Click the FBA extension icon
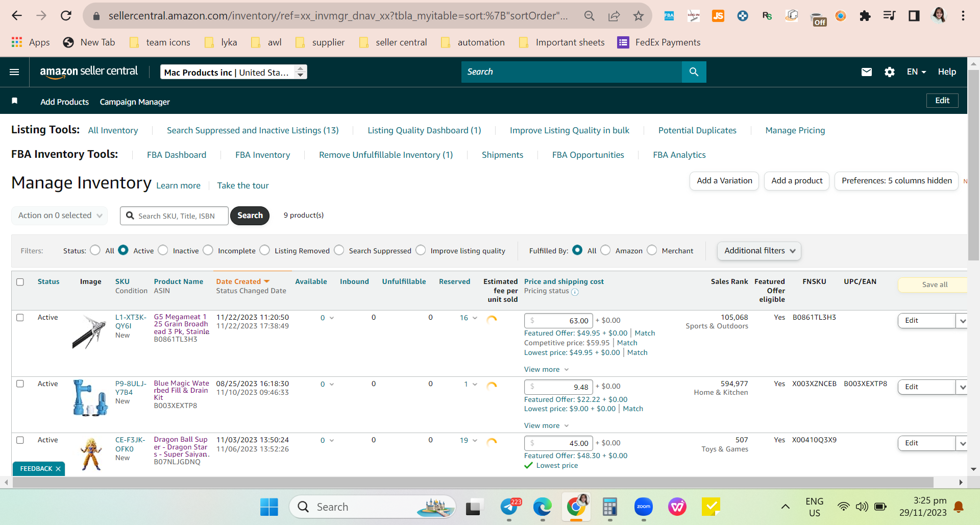This screenshot has width=980, height=525. pyautogui.click(x=669, y=16)
